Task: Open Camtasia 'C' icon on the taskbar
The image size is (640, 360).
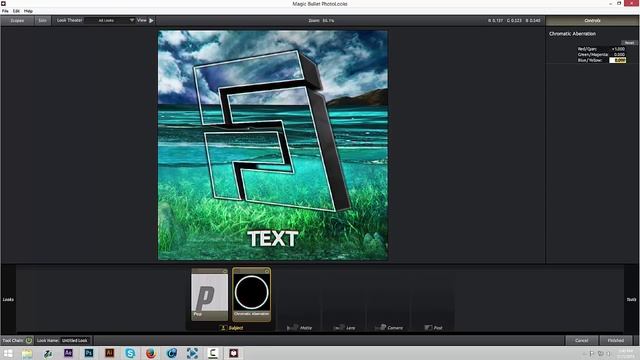Action: point(213,353)
